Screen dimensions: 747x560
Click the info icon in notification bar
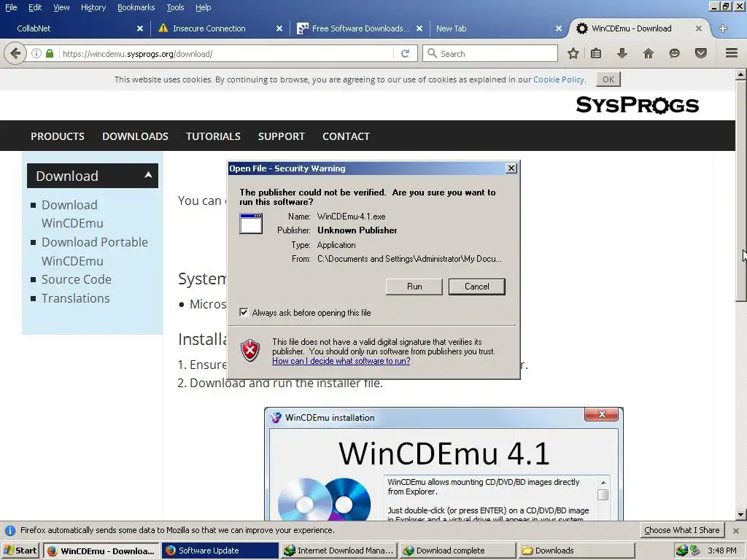click(x=10, y=531)
